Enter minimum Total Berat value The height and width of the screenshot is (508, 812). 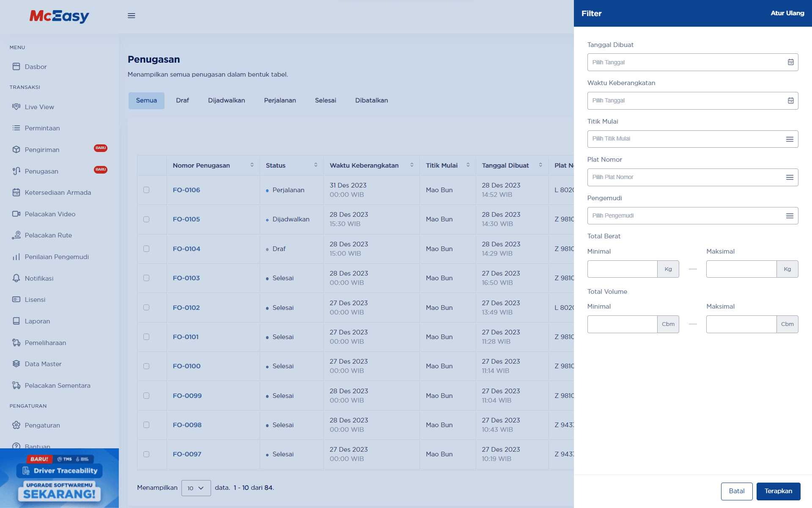[622, 269]
